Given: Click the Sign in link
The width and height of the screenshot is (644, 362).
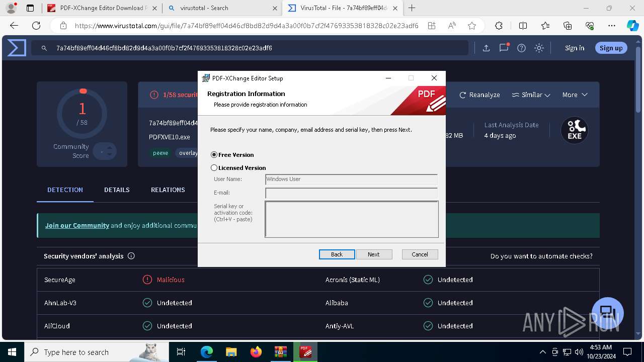Looking at the screenshot, I should (575, 48).
